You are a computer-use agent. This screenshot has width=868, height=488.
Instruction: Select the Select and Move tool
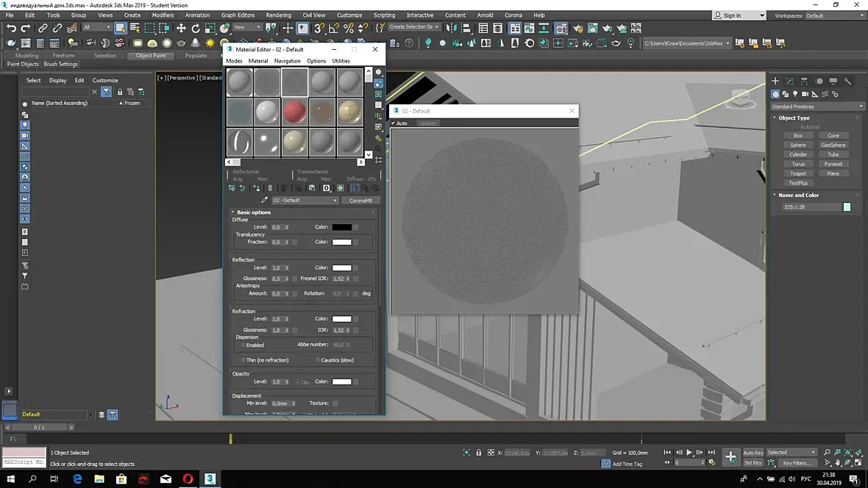[181, 28]
